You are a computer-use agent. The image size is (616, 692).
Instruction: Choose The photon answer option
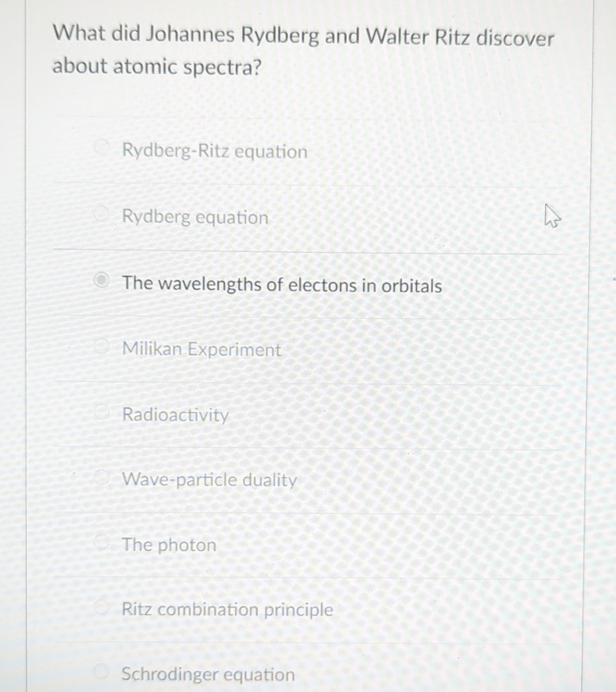coord(168,545)
